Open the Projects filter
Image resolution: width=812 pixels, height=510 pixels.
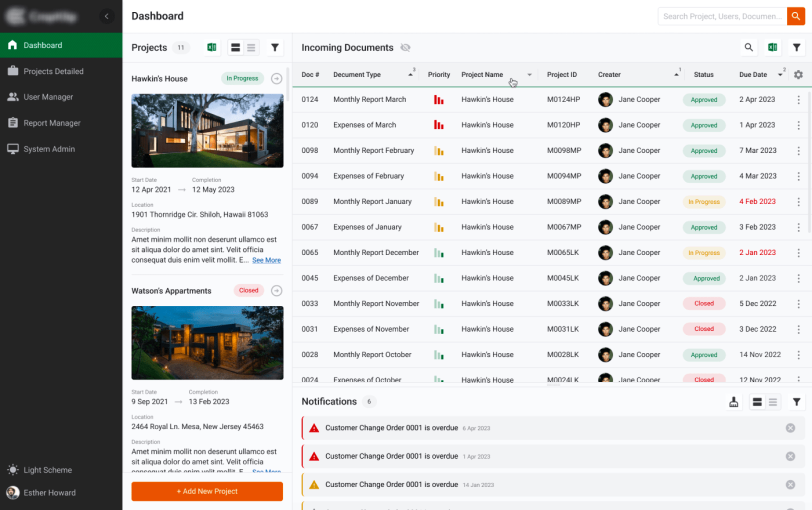[x=275, y=47]
